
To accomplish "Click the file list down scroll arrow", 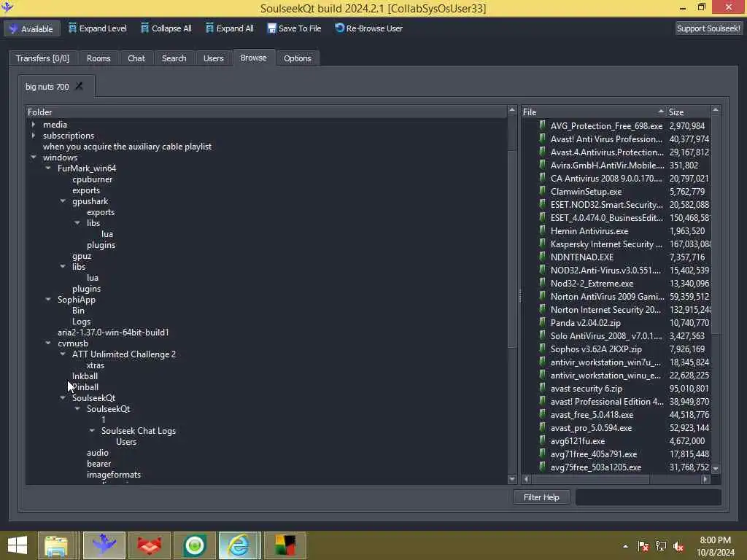I will [716, 469].
